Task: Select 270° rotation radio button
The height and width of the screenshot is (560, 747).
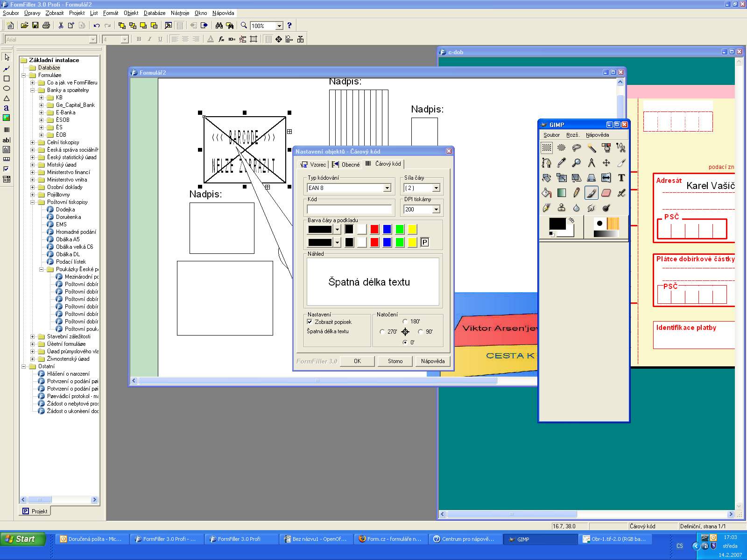Action: click(x=382, y=332)
